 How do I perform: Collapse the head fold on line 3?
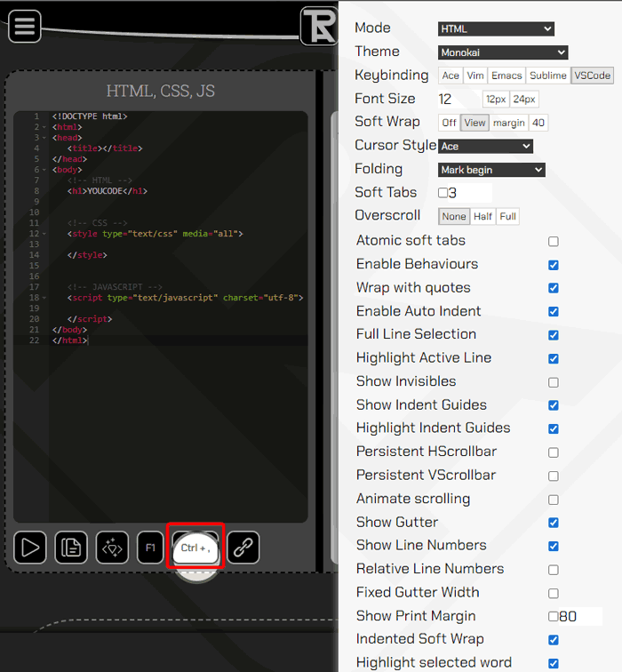click(44, 138)
